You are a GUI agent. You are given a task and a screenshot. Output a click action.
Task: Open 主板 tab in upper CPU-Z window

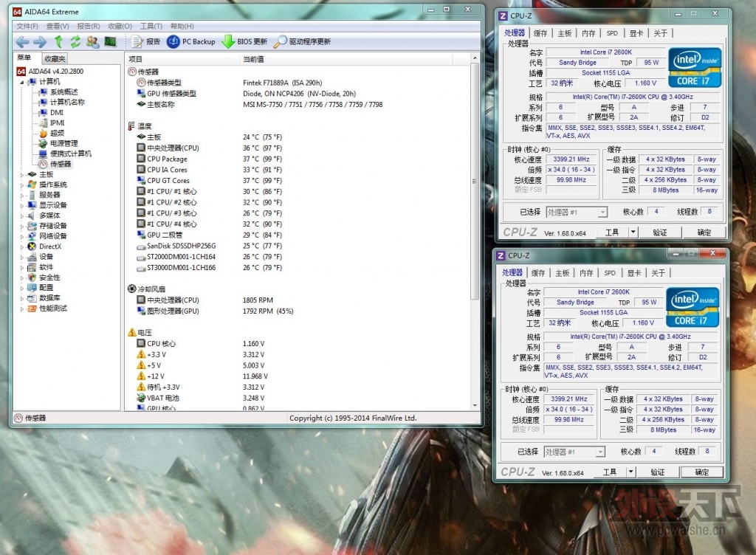point(565,33)
